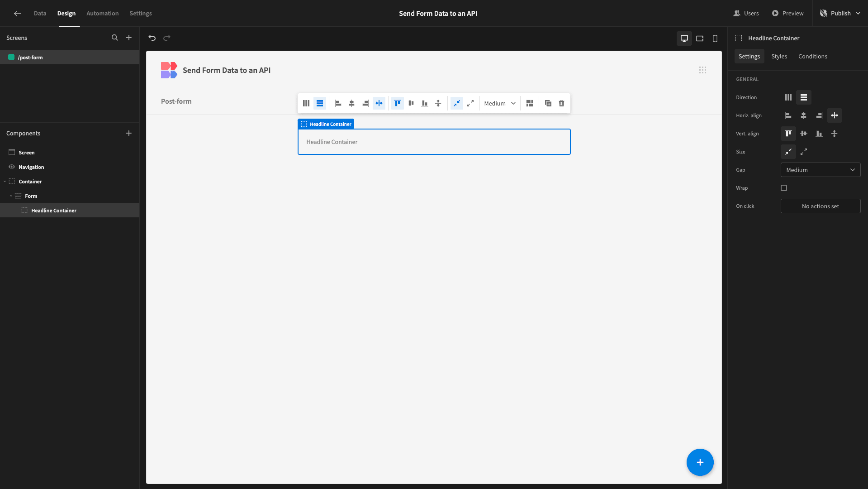Image resolution: width=868 pixels, height=489 pixels.
Task: Enable the Wrap checkbox
Action: [784, 188]
